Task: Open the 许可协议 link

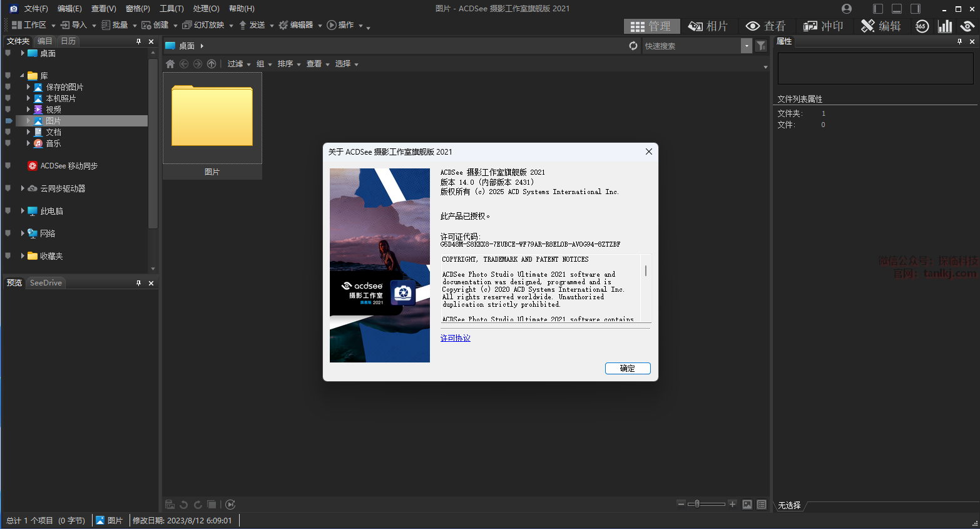Action: (x=455, y=338)
